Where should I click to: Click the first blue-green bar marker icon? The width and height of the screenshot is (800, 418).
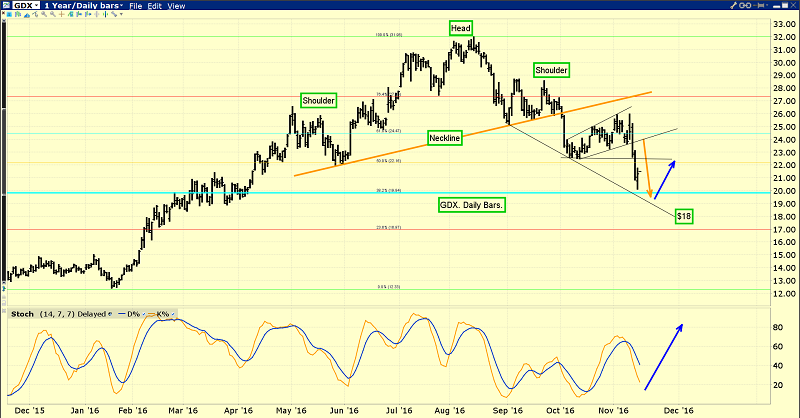pyautogui.click(x=79, y=14)
